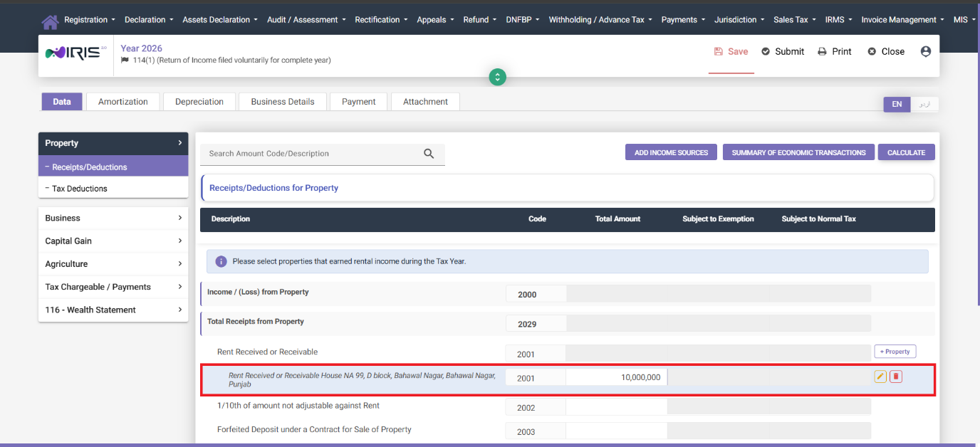Click ADD INCOME SOURCES button
980x447 pixels.
671,152
